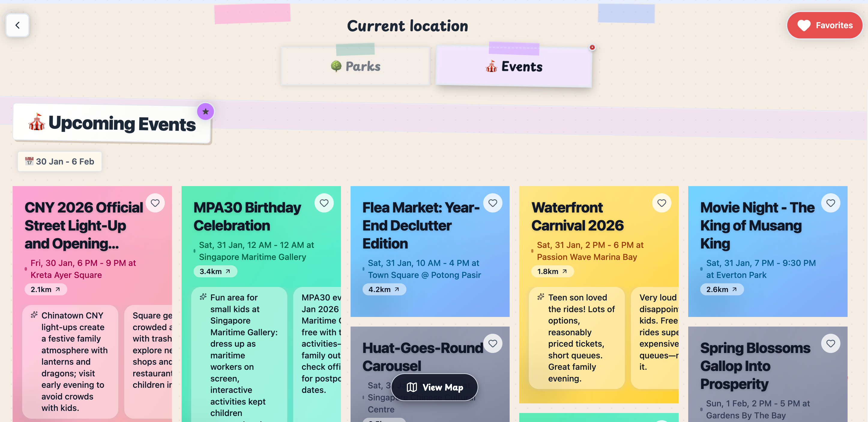
Task: Open directions via the 2.1km distance chip
Action: click(x=46, y=290)
